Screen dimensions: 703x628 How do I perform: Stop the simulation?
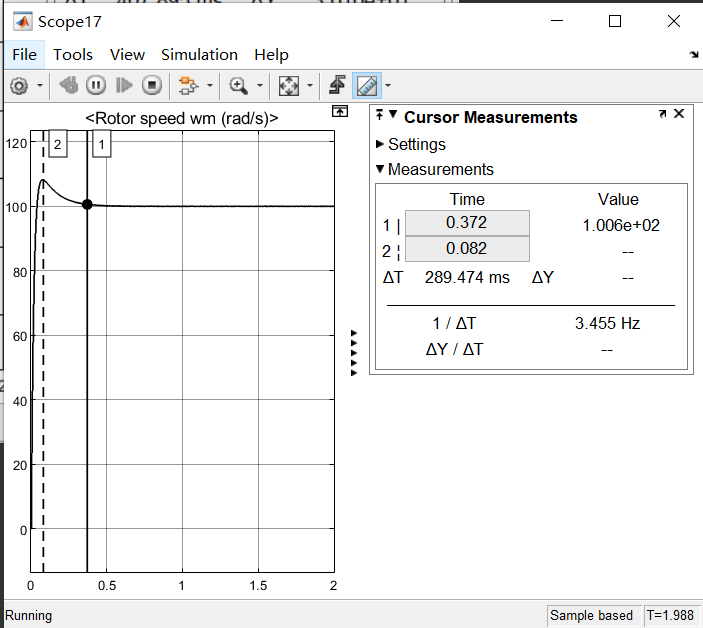(x=152, y=85)
